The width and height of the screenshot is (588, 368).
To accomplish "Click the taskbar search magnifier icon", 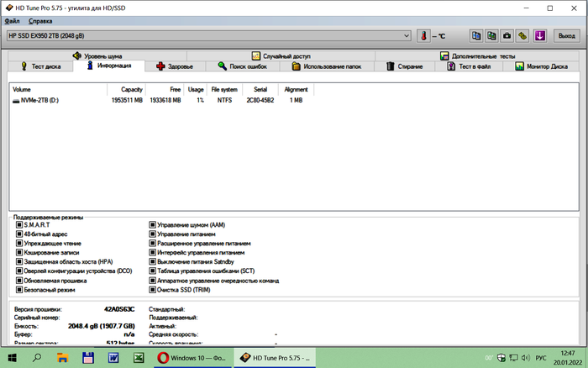I will click(x=37, y=358).
